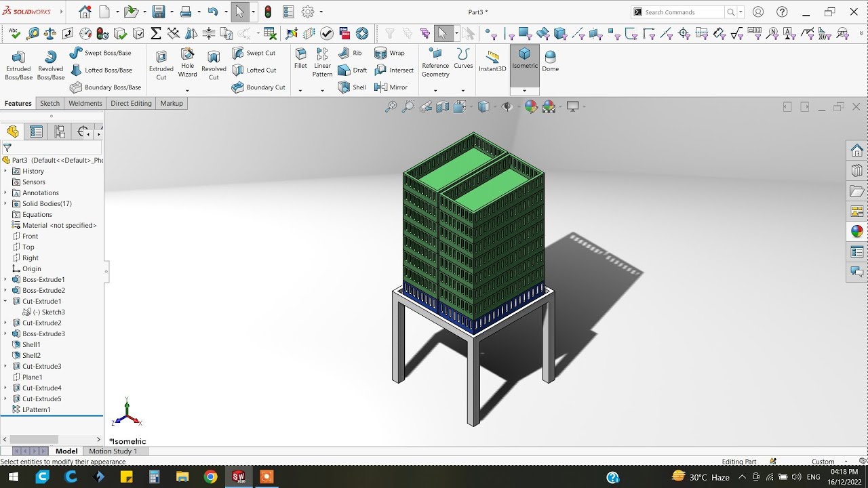Click the Custom units status entry
868x488 pixels.
click(823, 462)
